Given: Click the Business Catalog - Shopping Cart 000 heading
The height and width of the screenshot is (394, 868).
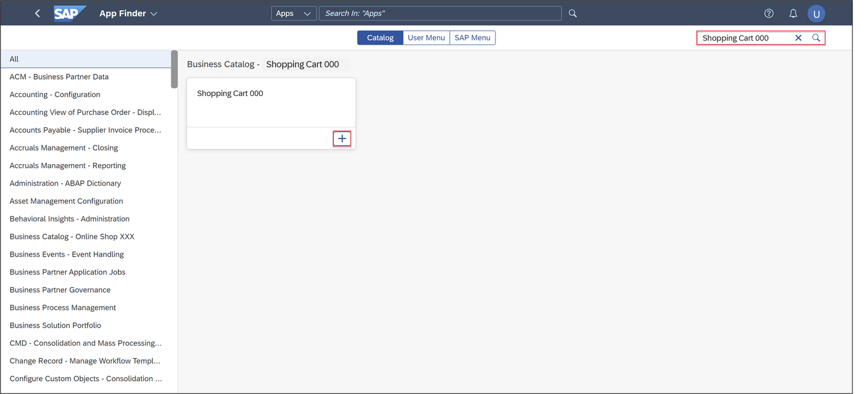Looking at the screenshot, I should click(263, 64).
